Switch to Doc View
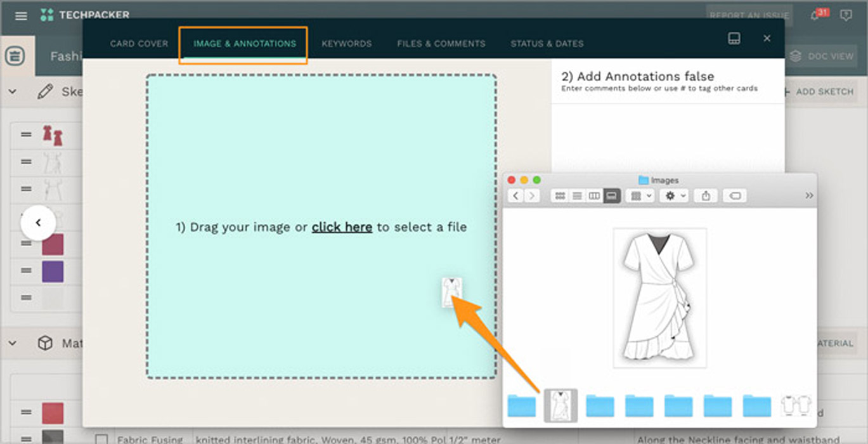Image resolution: width=868 pixels, height=444 pixels. click(822, 56)
